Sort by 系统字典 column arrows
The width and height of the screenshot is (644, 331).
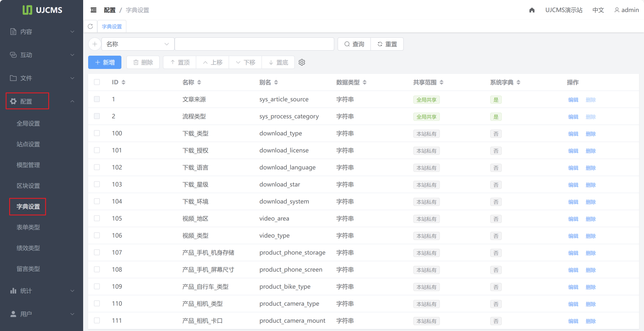pyautogui.click(x=518, y=82)
